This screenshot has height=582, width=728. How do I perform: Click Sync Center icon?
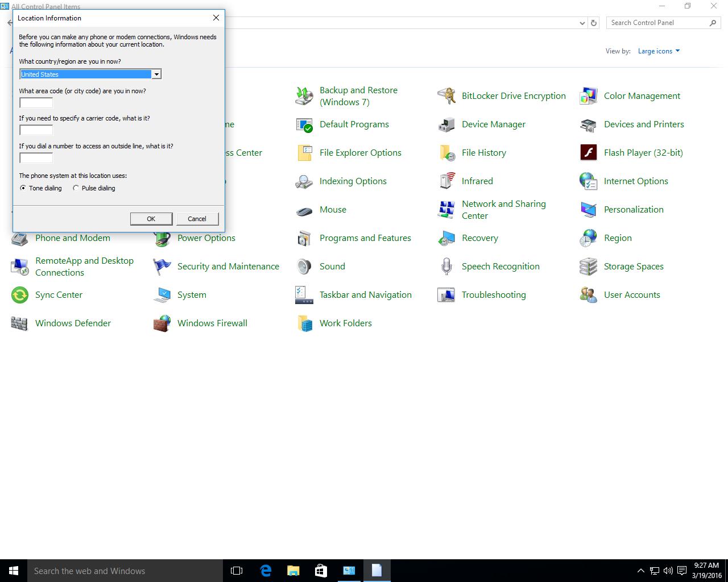coord(20,295)
